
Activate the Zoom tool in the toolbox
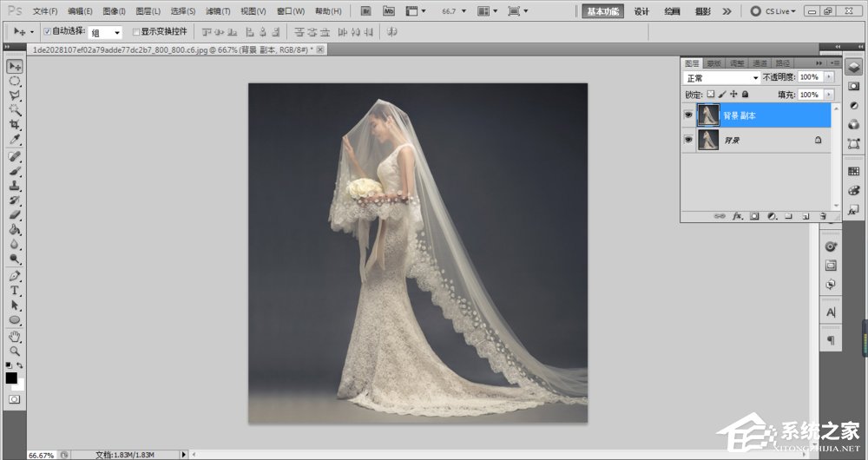pos(15,351)
